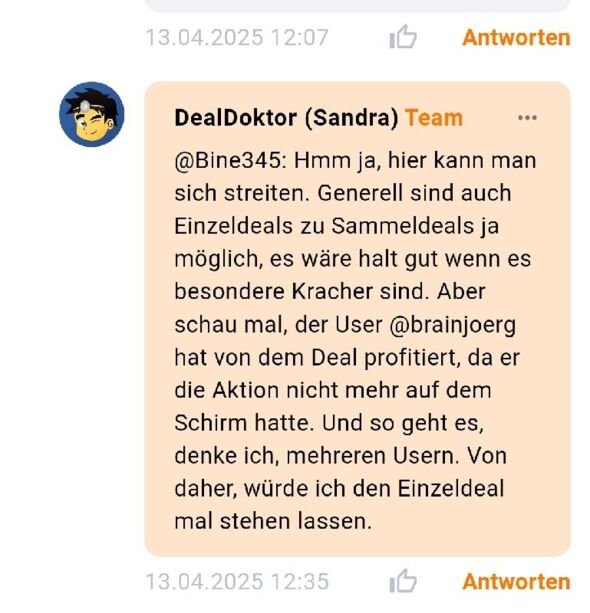590x613 pixels.
Task: Open the DealDoktor (Sandra) username
Action: tap(286, 118)
